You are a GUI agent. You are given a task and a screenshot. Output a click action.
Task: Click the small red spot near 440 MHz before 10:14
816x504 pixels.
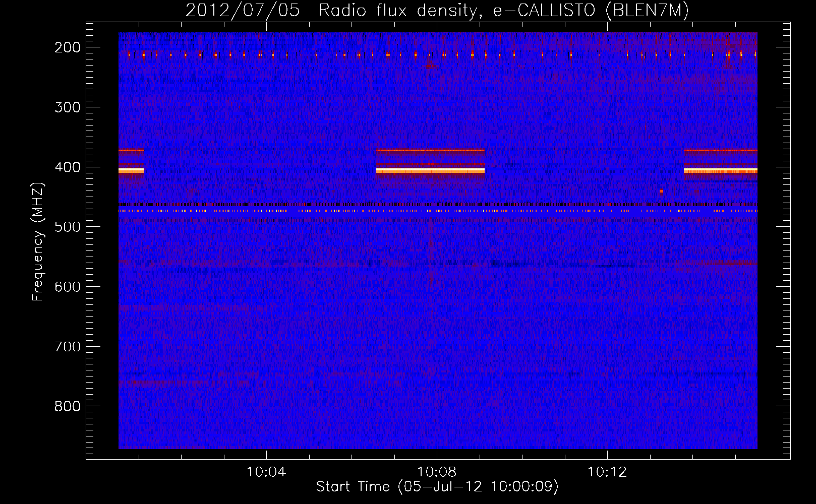click(x=661, y=191)
